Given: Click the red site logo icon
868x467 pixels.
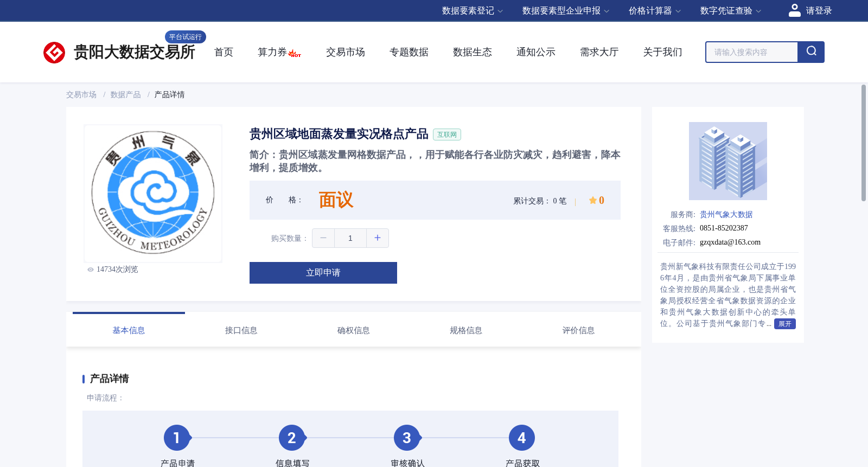Looking at the screenshot, I should 54,53.
